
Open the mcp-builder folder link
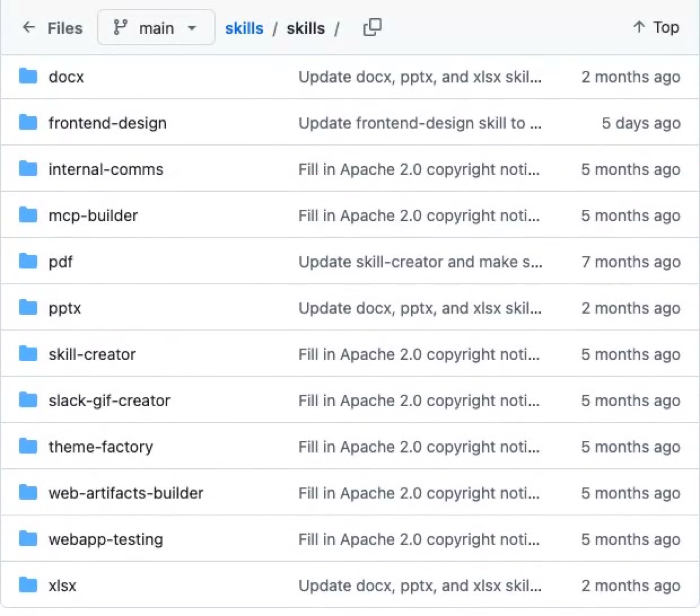93,216
